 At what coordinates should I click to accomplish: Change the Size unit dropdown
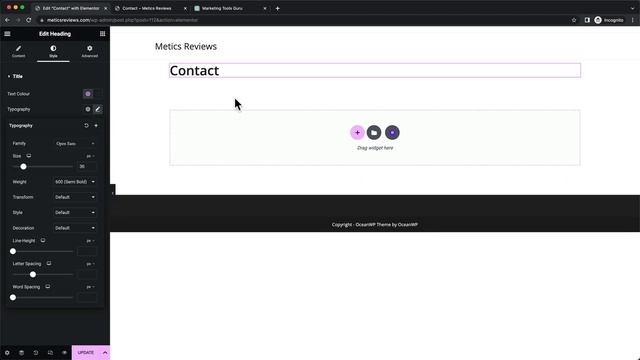coord(90,156)
